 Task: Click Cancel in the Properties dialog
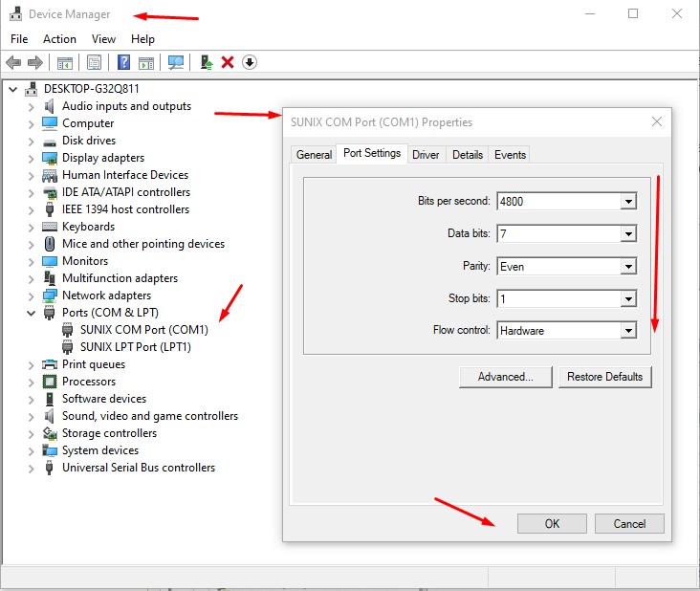(x=629, y=524)
